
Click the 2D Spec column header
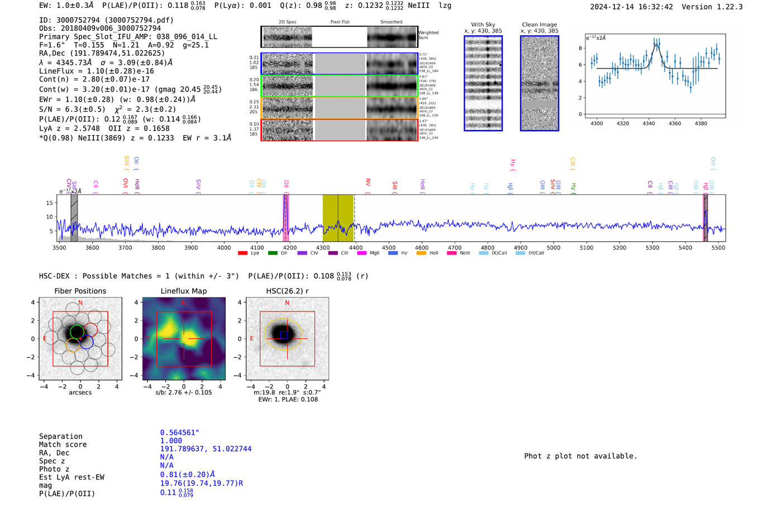(288, 22)
